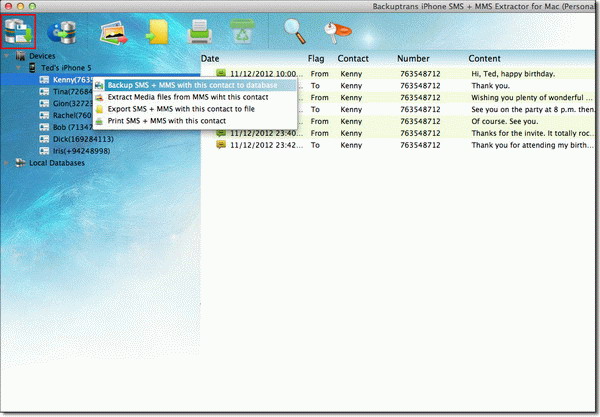Image resolution: width=600 pixels, height=417 pixels.
Task: Sort by the Flag column header
Action: click(x=316, y=59)
